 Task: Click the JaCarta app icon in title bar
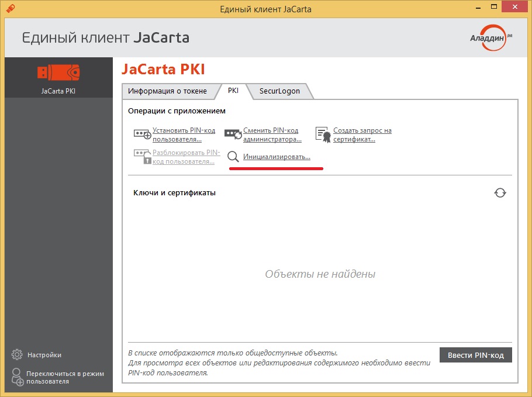coord(11,8)
